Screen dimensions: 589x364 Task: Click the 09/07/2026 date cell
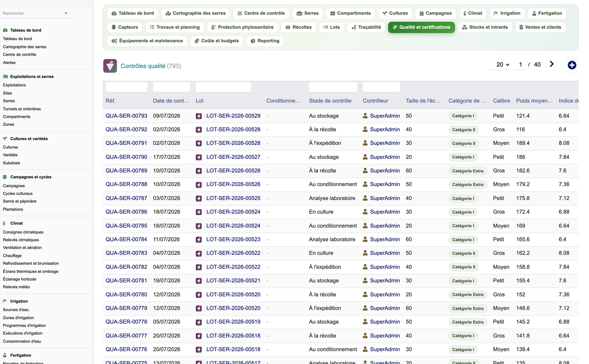(166, 116)
